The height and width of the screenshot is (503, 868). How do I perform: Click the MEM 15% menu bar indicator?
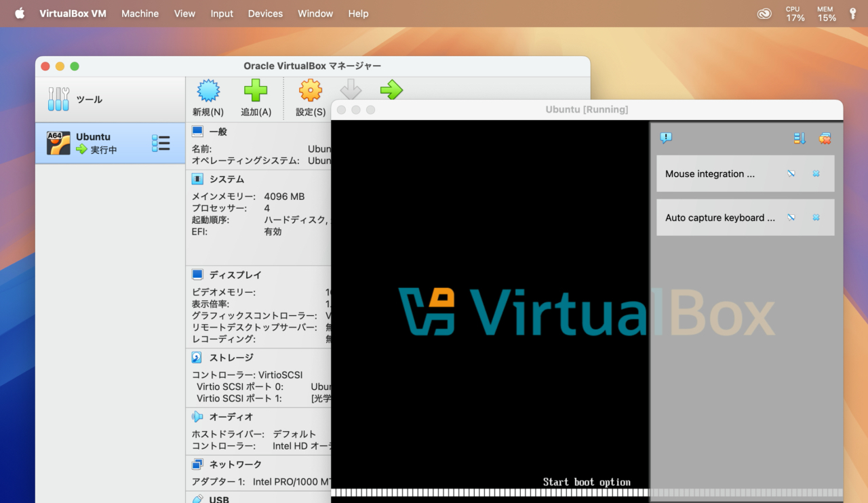[827, 14]
